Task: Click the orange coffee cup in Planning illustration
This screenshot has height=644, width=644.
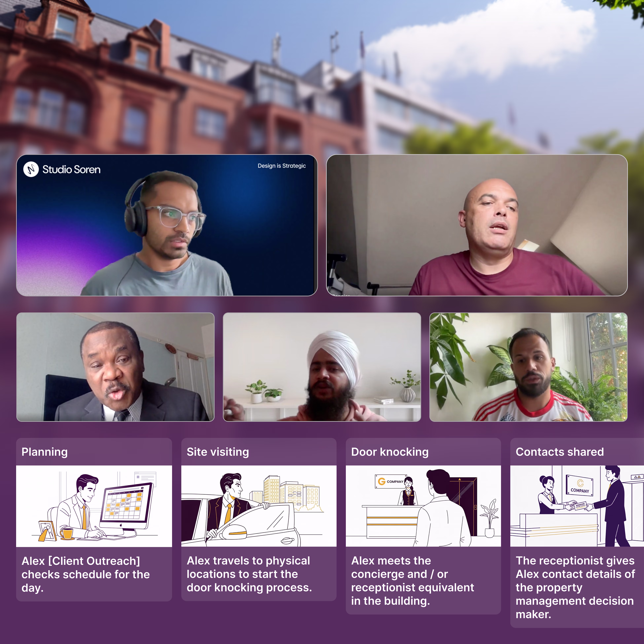Action: point(67,533)
